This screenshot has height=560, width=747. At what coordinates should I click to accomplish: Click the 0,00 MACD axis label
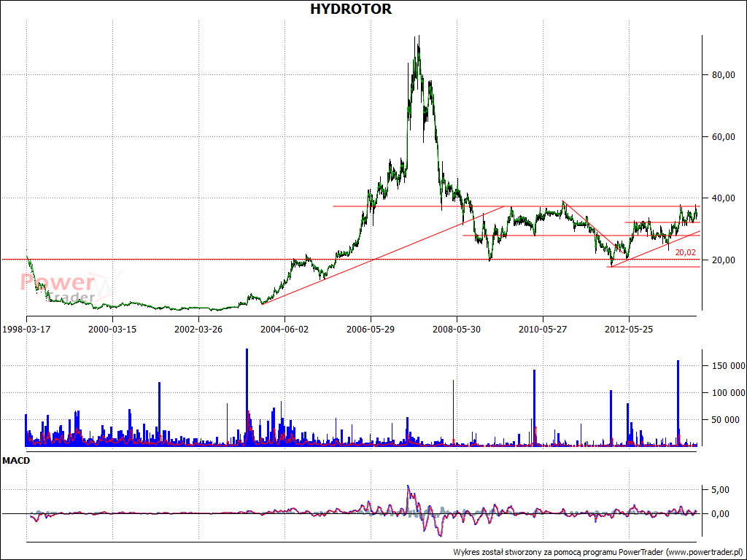pos(719,514)
